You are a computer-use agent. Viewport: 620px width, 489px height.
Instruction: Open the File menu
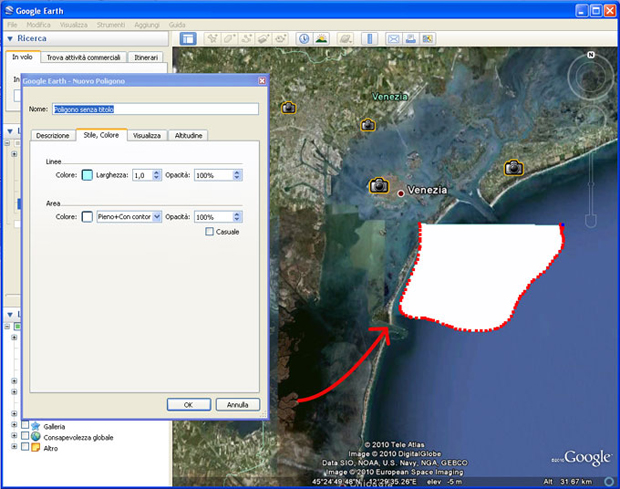(x=12, y=25)
